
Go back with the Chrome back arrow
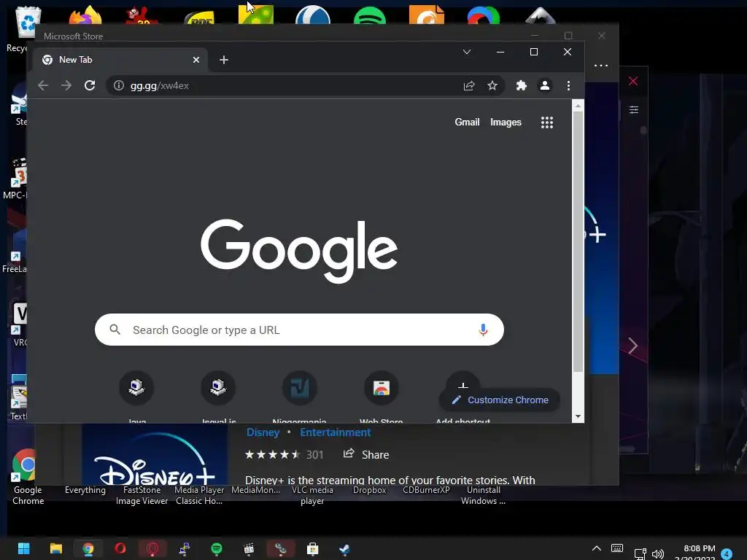click(x=43, y=86)
